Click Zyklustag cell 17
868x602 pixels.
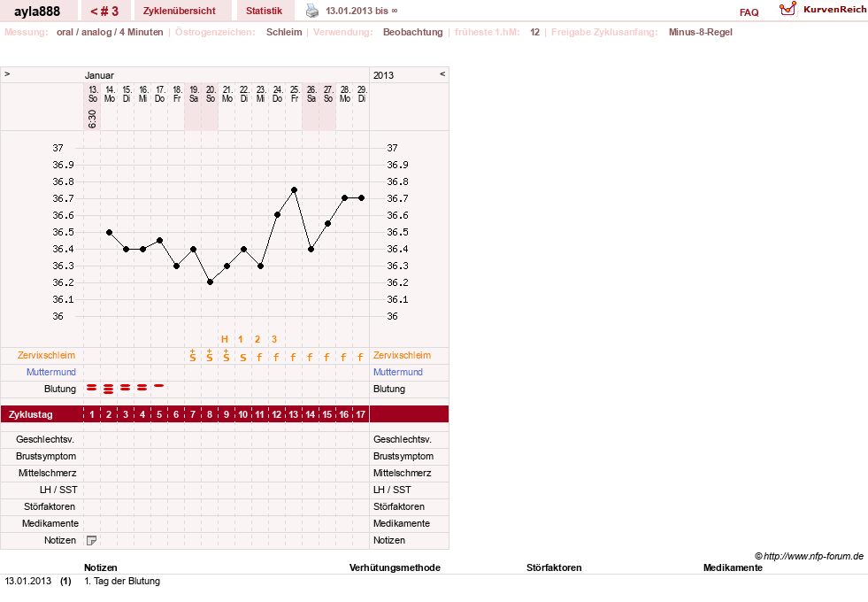click(360, 414)
